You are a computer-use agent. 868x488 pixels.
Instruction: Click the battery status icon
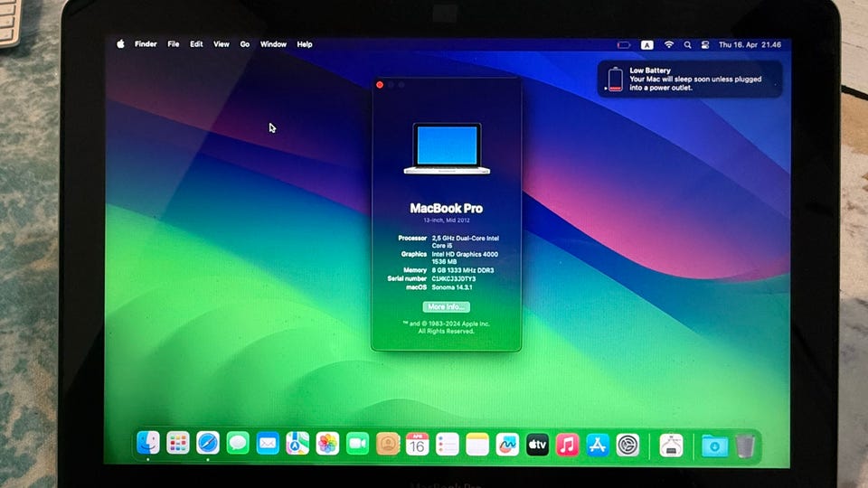coord(623,45)
